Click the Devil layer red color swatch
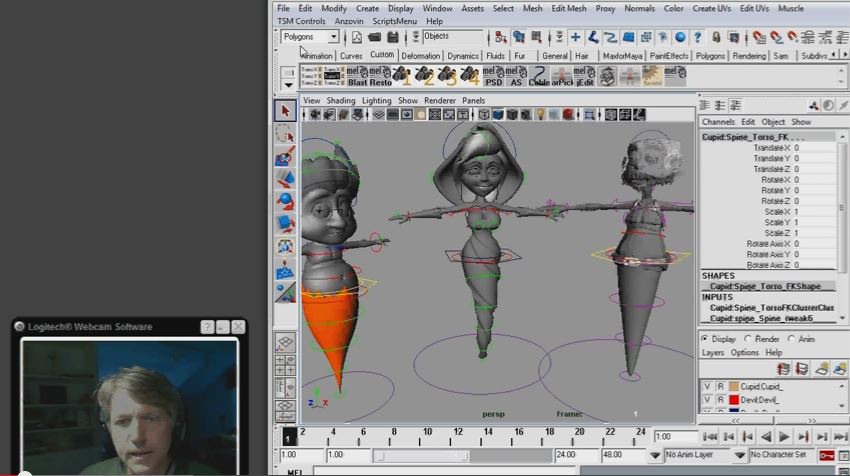Image resolution: width=850 pixels, height=476 pixels. [x=733, y=400]
